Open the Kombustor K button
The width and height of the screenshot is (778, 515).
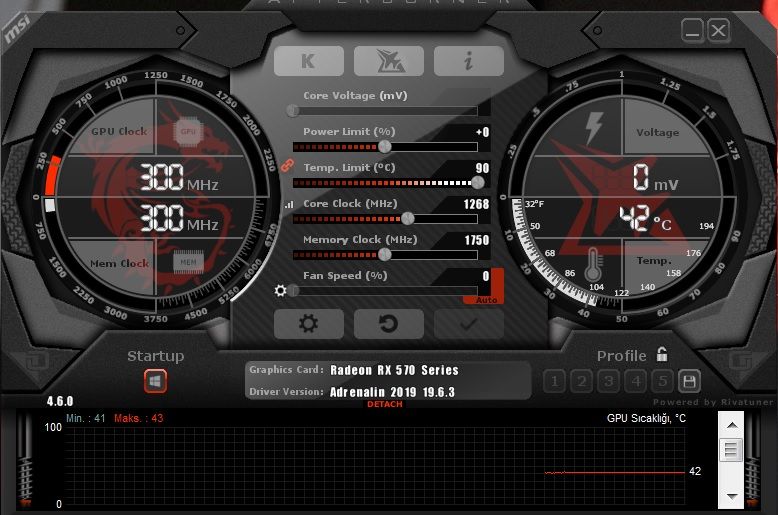pos(309,61)
